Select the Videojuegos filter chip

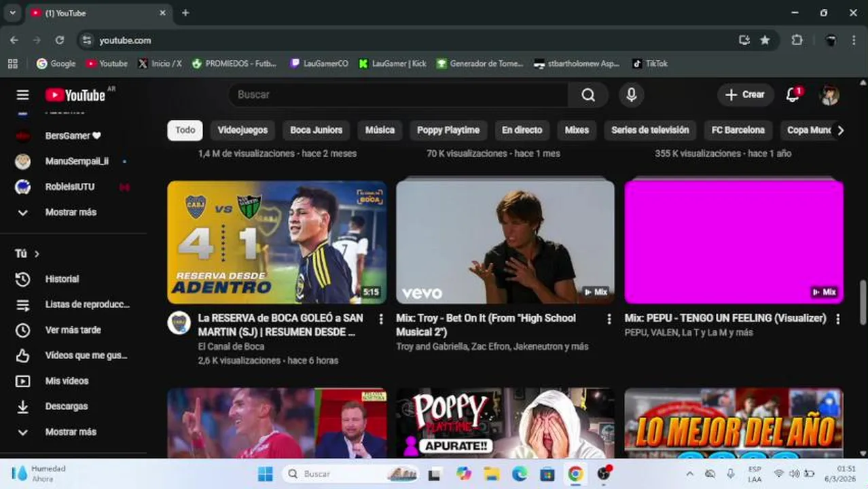click(242, 130)
